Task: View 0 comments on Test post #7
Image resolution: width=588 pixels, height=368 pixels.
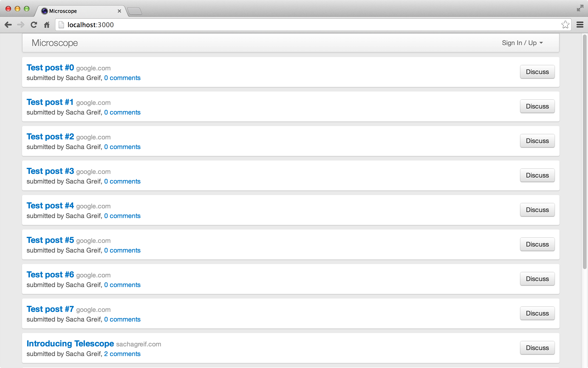Action: tap(122, 319)
